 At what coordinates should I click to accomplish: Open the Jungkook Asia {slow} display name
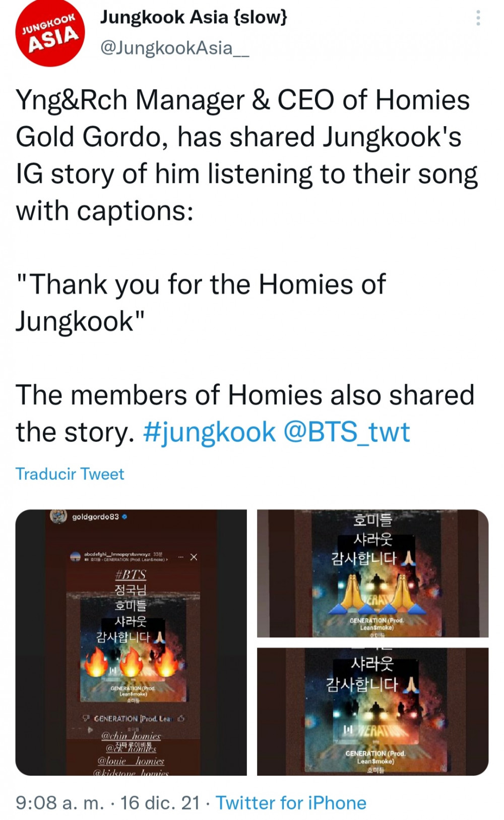pyautogui.click(x=194, y=17)
